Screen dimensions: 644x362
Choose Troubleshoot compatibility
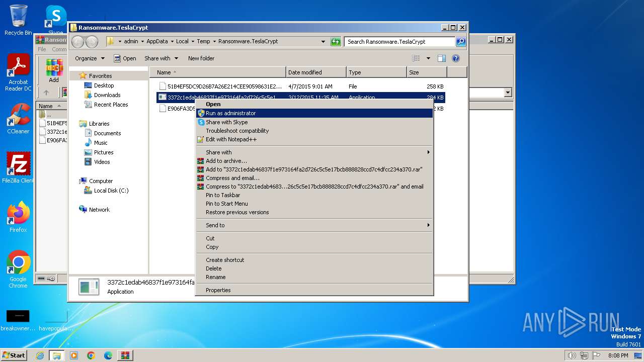(x=314, y=131)
